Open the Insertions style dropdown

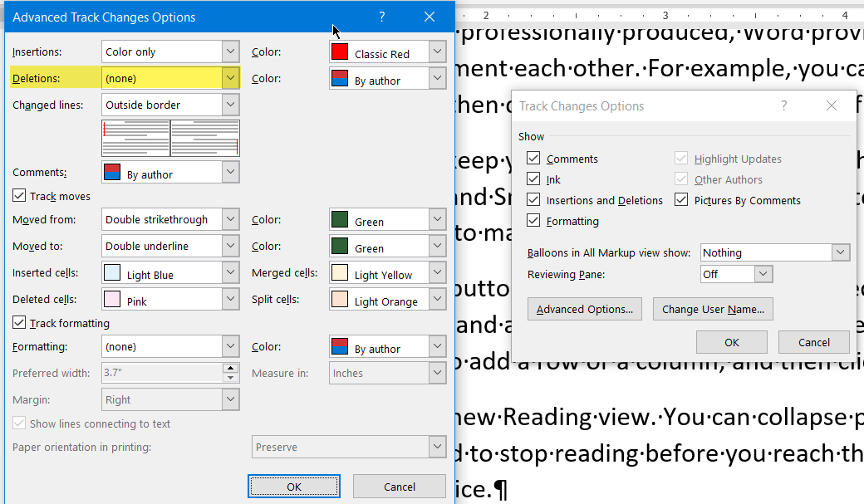170,51
